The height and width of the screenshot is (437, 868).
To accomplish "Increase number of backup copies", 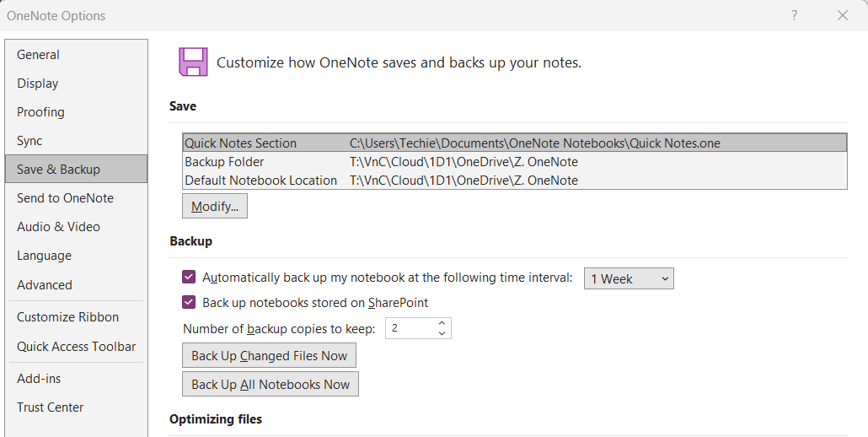I will 442,323.
